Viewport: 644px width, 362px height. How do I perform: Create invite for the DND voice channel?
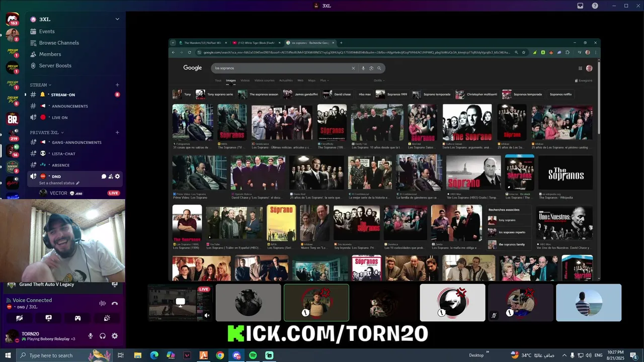click(111, 176)
